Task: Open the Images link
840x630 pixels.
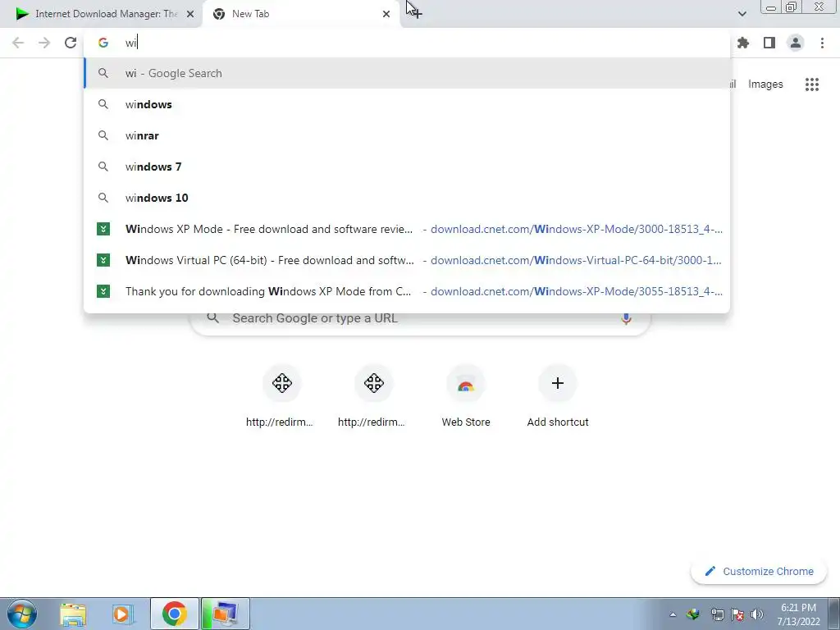Action: tap(765, 84)
